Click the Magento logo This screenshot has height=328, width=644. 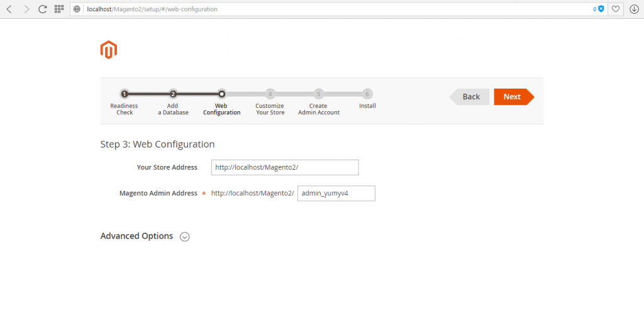[x=109, y=50]
